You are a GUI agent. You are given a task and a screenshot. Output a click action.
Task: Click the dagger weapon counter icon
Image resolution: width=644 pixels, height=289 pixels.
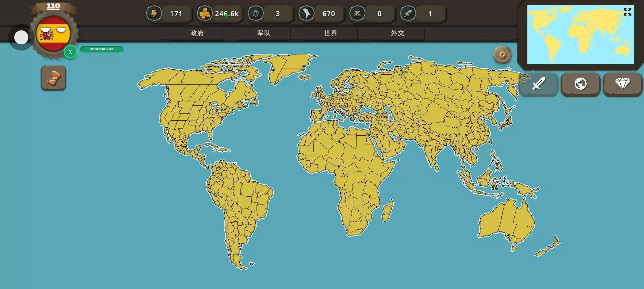(408, 13)
